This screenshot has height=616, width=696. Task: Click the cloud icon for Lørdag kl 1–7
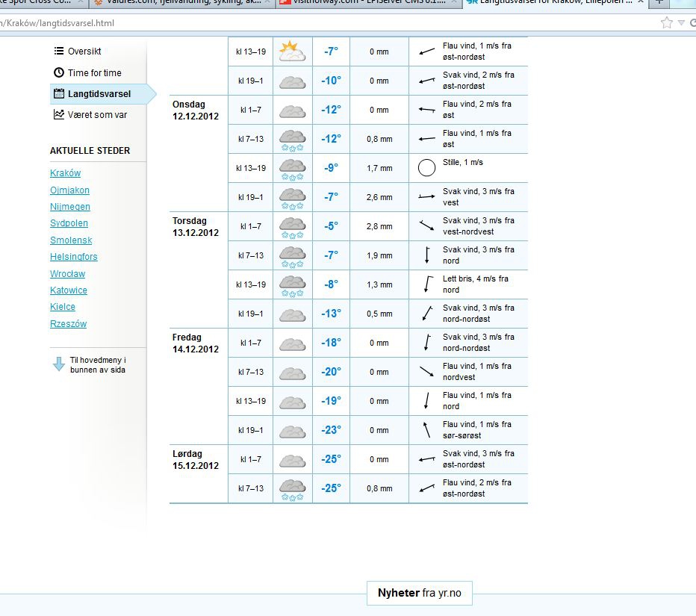[x=292, y=461]
